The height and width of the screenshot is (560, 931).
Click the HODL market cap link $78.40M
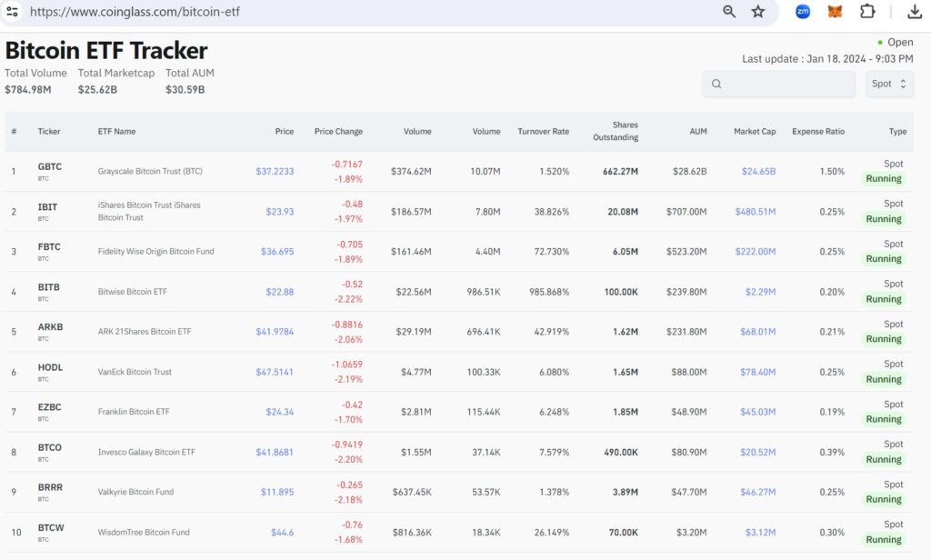[758, 372]
